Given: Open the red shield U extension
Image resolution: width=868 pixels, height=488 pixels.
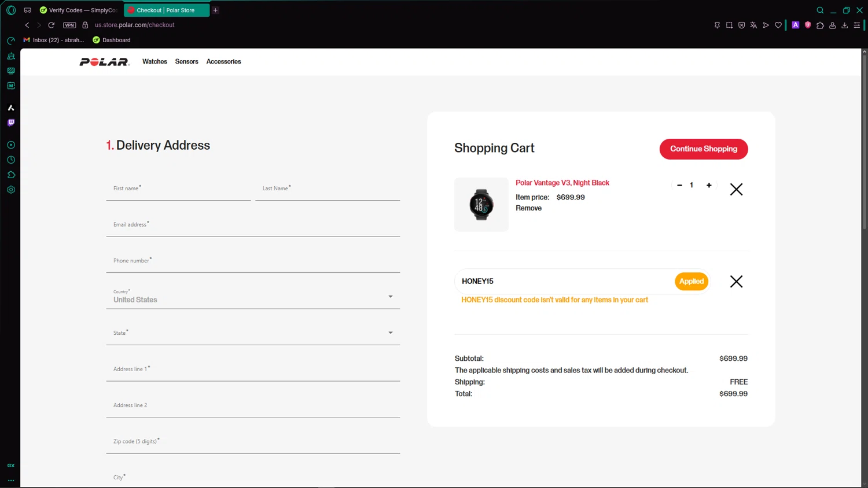Looking at the screenshot, I should (x=808, y=25).
